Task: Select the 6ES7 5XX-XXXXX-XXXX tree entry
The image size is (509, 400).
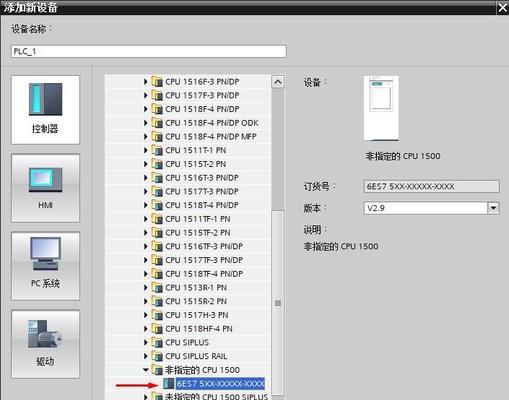Action: pos(220,384)
